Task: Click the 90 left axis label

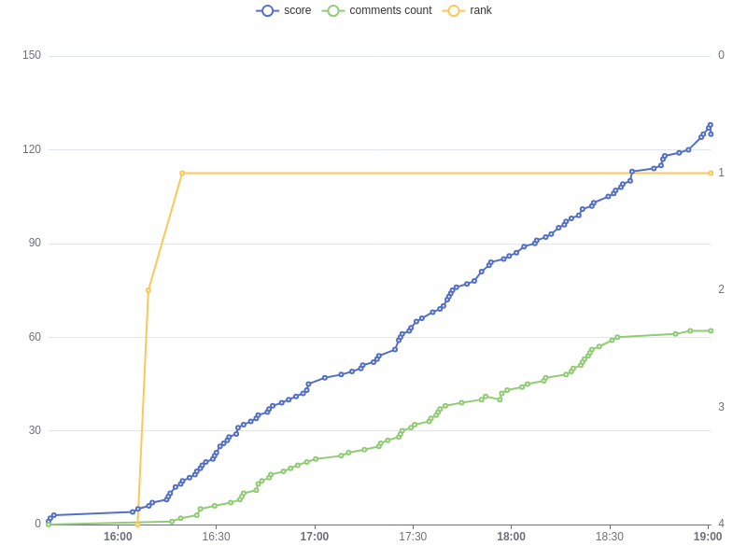Action: [35, 243]
